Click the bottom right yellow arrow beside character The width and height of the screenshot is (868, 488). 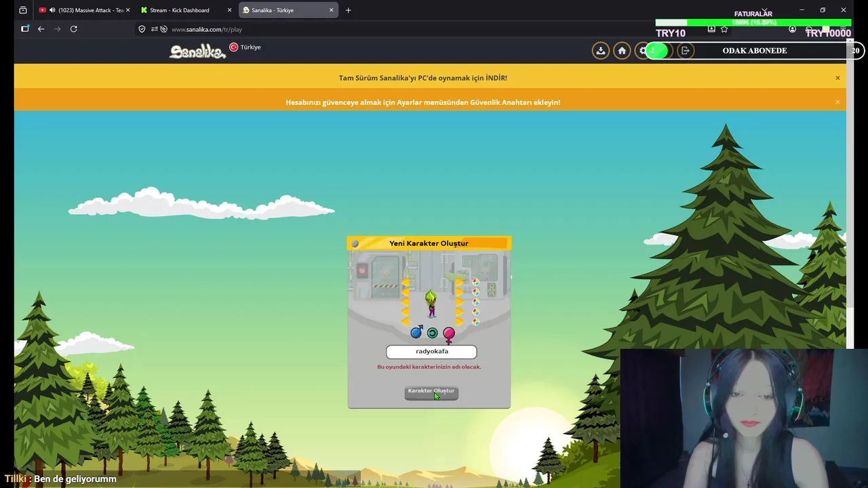pos(460,322)
